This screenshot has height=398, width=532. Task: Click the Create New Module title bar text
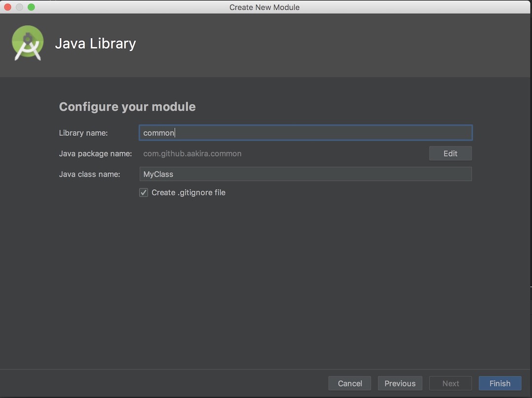tap(265, 7)
